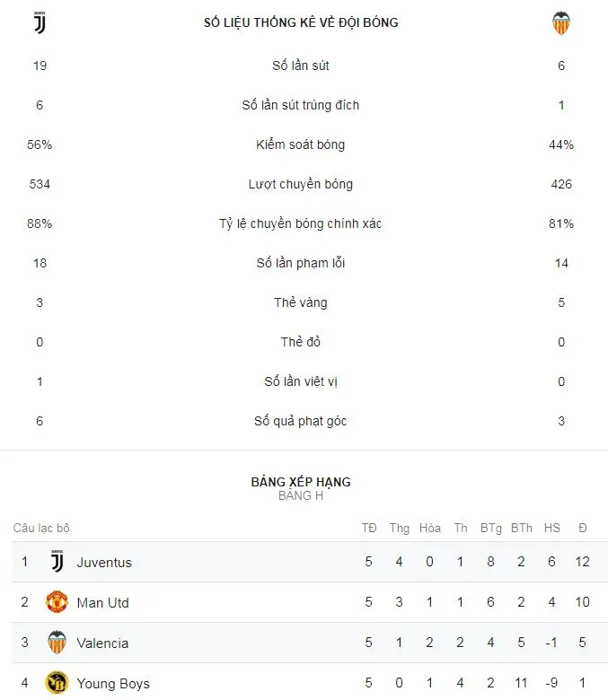Viewport: 608px width, 700px height.
Task: Click the 'TĐ' column header
Action: [368, 528]
